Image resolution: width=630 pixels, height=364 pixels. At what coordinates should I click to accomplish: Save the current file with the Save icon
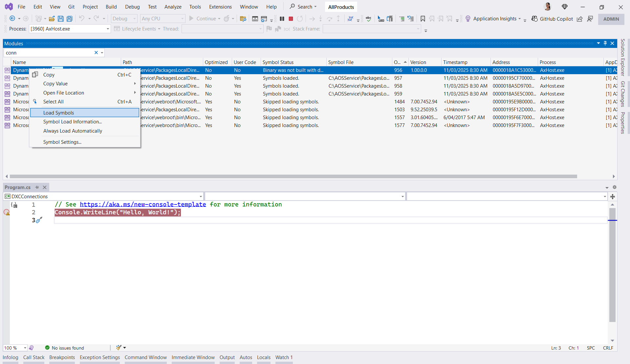click(61, 19)
